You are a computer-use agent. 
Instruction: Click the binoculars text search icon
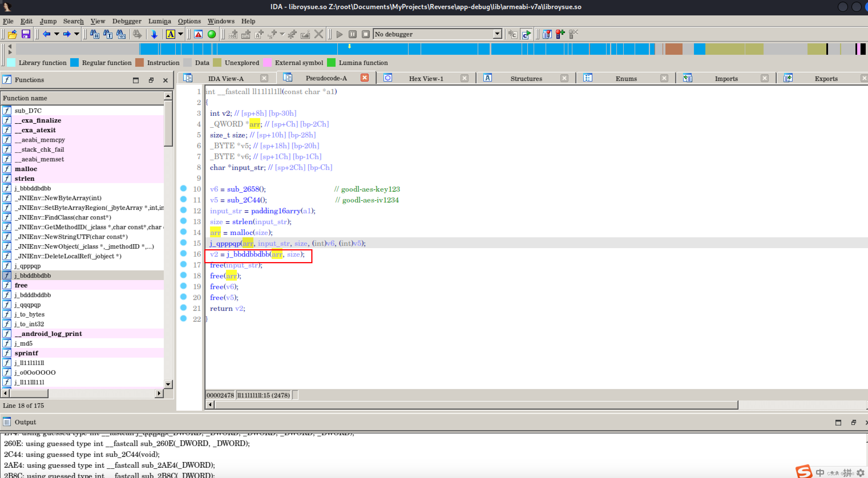[108, 34]
